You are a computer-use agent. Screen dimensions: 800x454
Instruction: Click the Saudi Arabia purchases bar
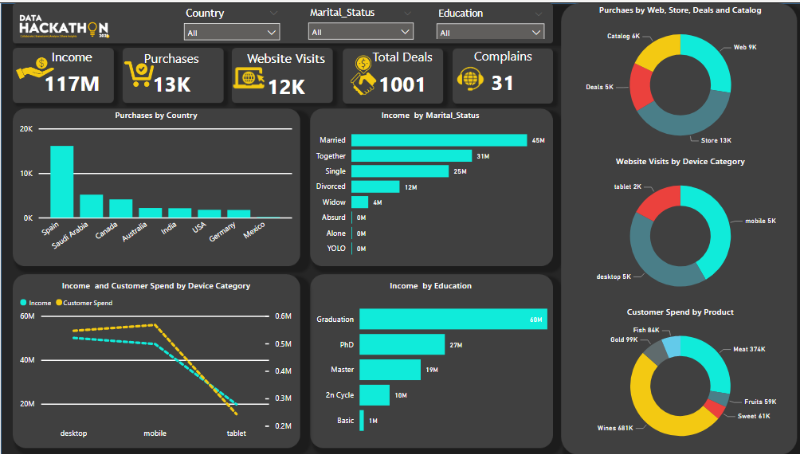tap(91, 205)
